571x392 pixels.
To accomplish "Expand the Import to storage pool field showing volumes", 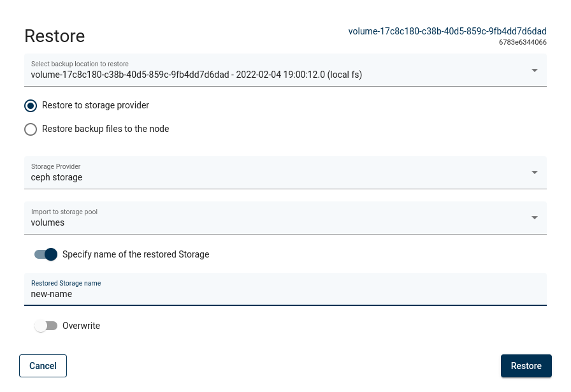I will pyautogui.click(x=274, y=218).
